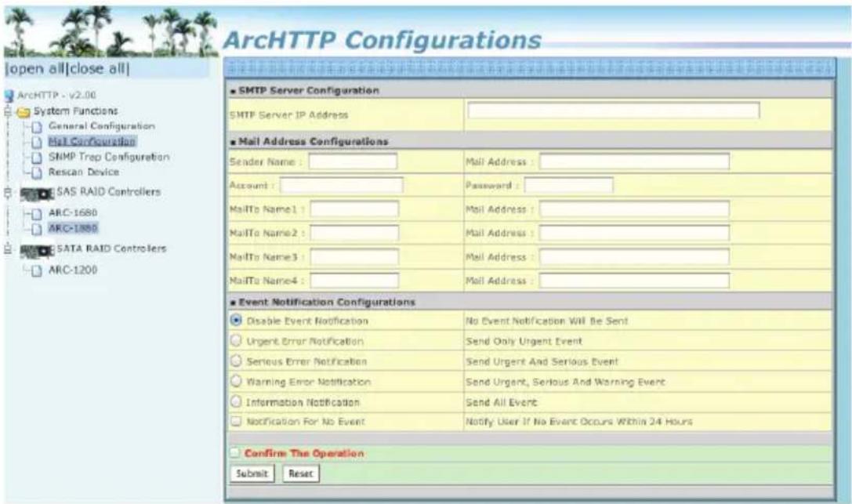Click the ARC-1680 page icon
Screen dimensions: 852x504
36,213
